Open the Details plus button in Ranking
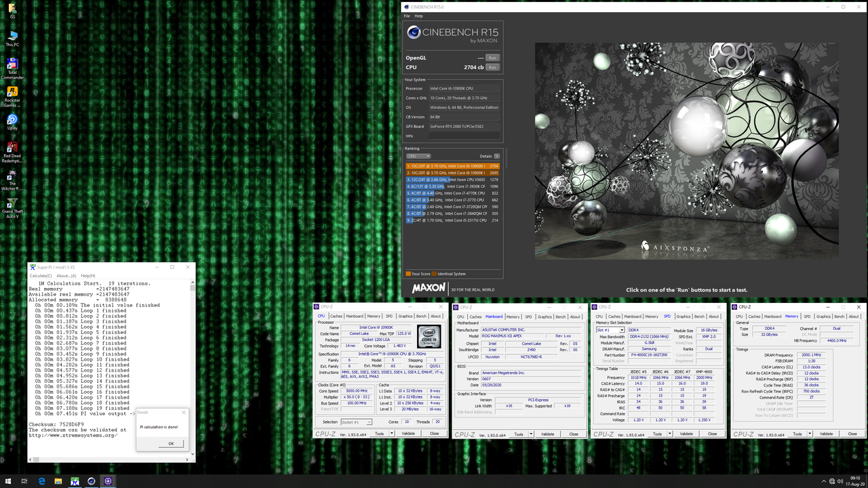The width and height of the screenshot is (868, 488). [496, 156]
